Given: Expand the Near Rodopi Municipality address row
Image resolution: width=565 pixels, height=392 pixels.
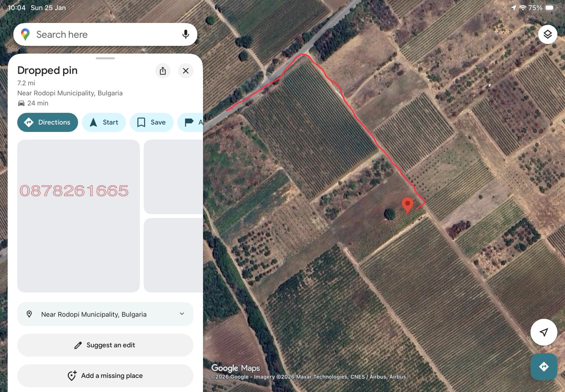Looking at the screenshot, I should (94, 314).
